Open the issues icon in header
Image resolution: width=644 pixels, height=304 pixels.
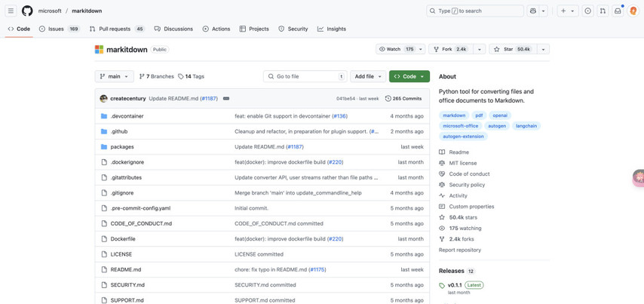pyautogui.click(x=587, y=11)
